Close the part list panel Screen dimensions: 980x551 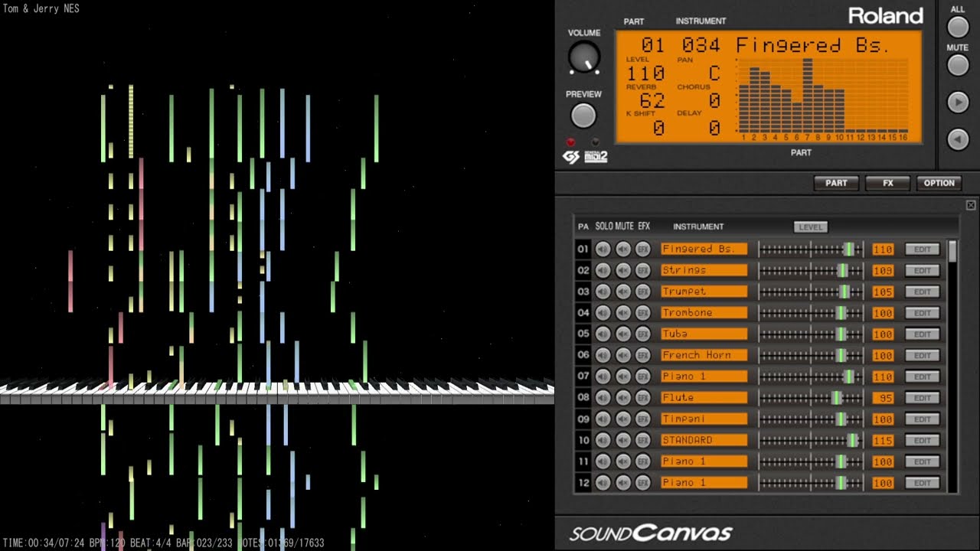pyautogui.click(x=971, y=205)
